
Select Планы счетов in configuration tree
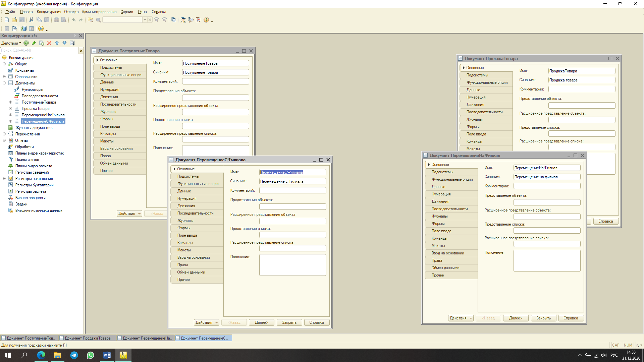[27, 160]
